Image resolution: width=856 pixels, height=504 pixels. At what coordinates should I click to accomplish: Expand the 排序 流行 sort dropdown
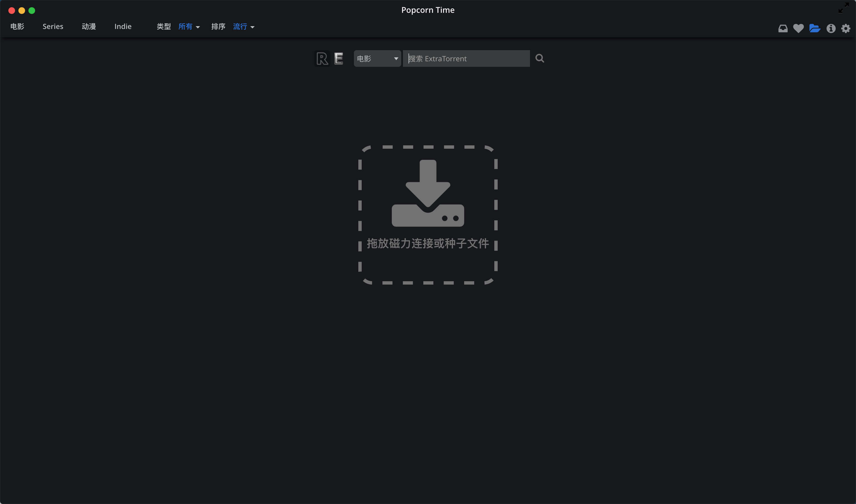tap(244, 26)
